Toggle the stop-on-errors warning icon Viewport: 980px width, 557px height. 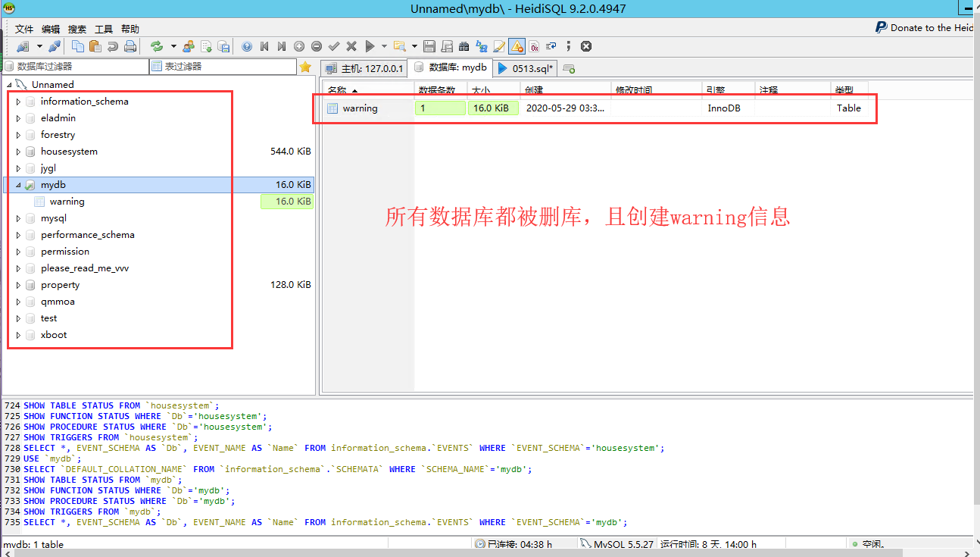[517, 46]
